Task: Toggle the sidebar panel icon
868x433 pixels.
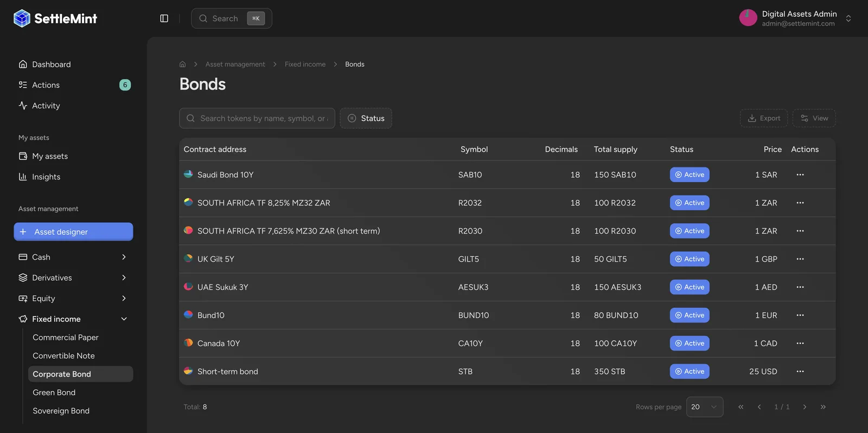Action: click(164, 18)
